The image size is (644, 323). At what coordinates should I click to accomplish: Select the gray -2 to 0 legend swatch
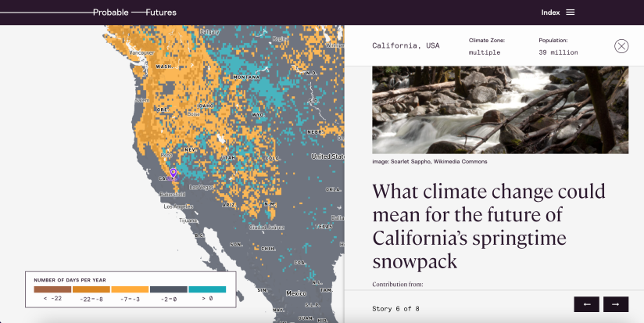168,289
